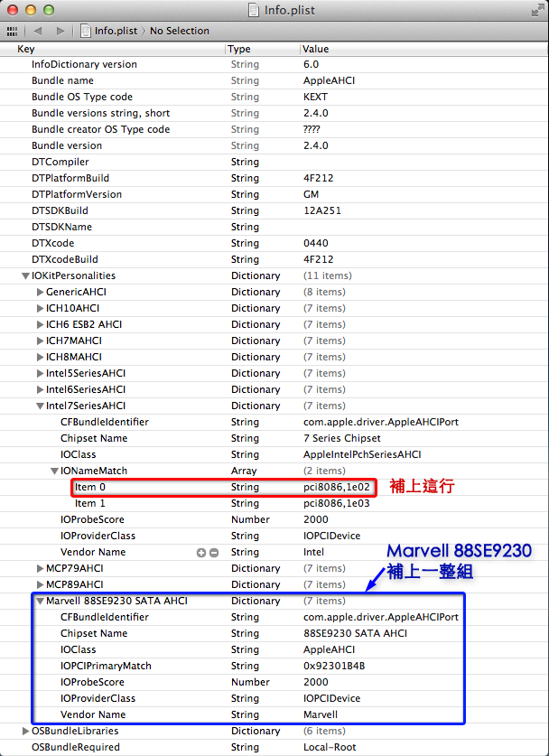Select the Local-Root value
This screenshot has height=756, width=549.
330,747
